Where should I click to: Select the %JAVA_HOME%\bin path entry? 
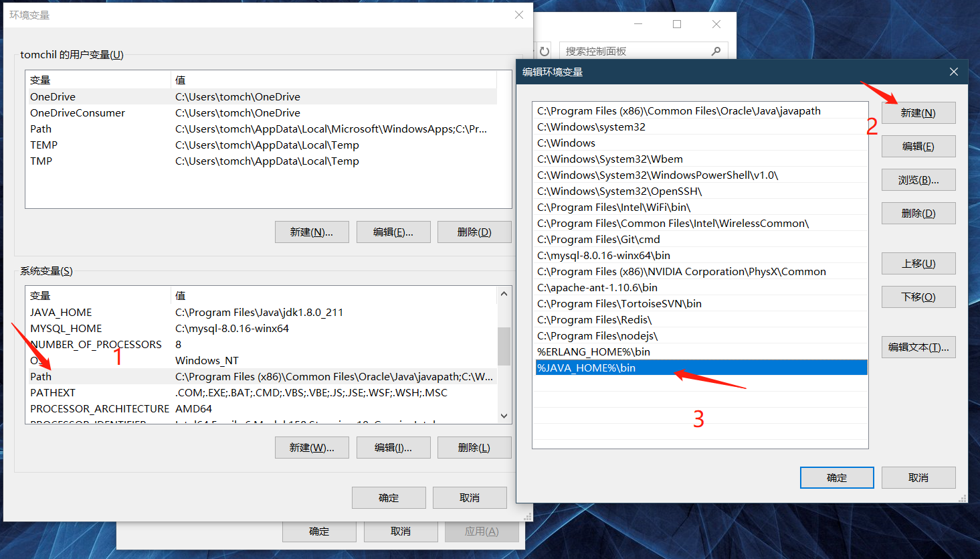point(700,368)
